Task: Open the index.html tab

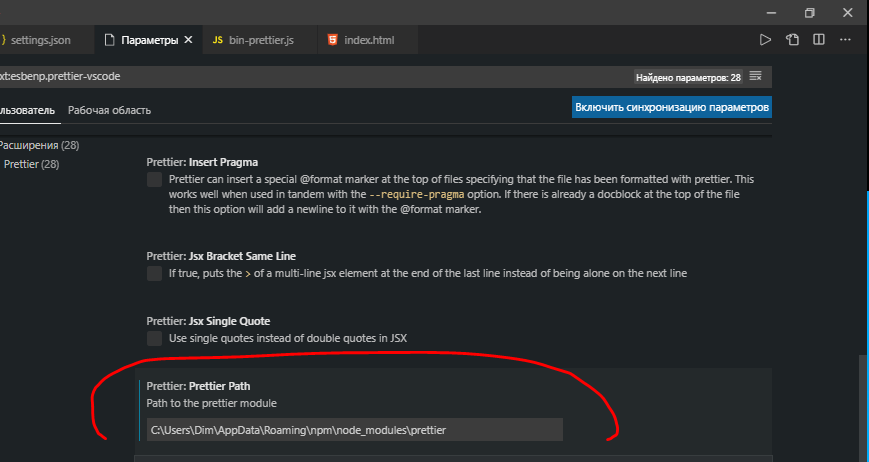Action: coord(369,40)
